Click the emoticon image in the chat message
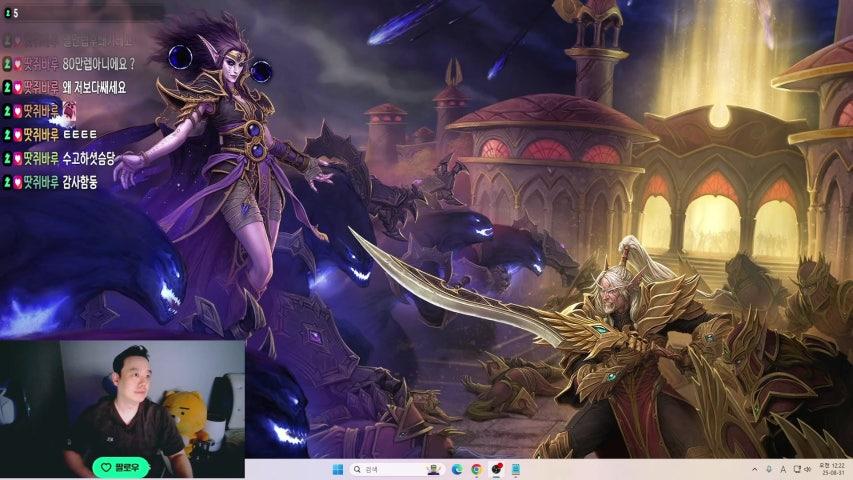 [x=69, y=112]
